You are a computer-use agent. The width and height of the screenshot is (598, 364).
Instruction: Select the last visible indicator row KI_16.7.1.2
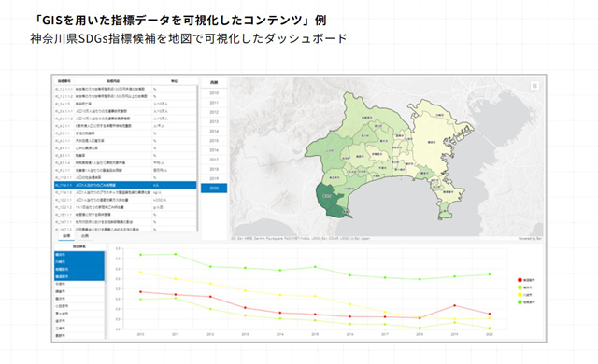coord(125,230)
